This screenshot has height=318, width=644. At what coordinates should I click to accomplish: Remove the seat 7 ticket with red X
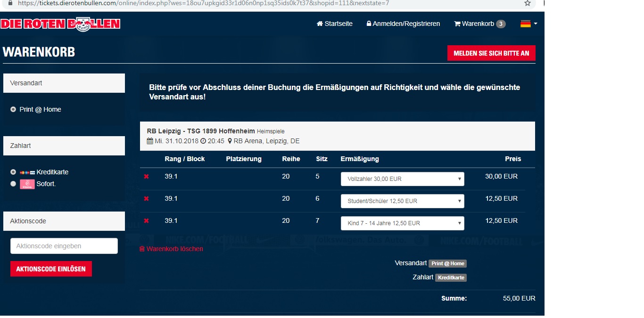click(x=146, y=221)
